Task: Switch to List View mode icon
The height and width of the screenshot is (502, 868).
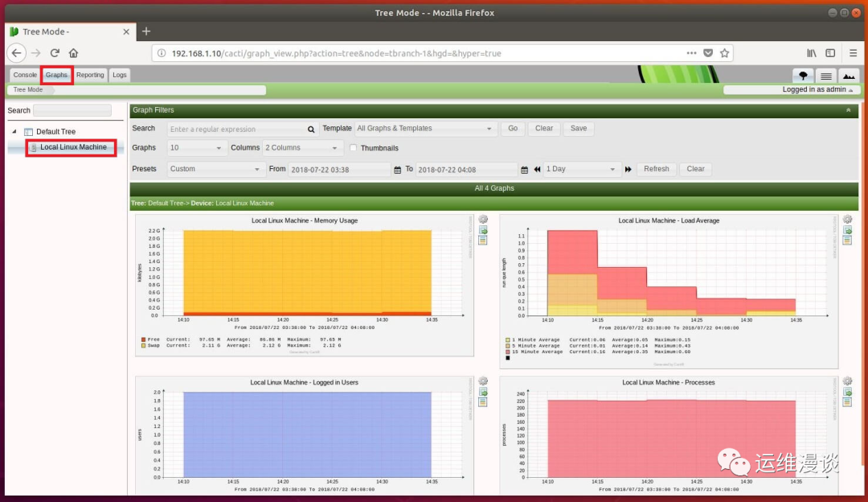Action: click(826, 76)
